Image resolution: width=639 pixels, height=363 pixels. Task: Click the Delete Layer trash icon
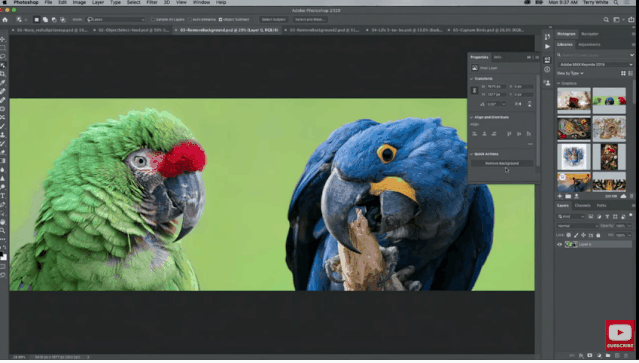click(626, 356)
